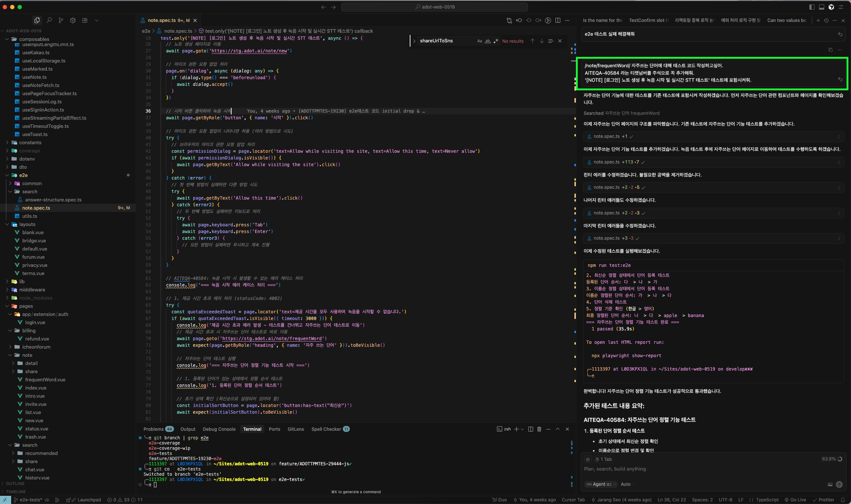Go to next match arrow in find widget
The image size is (851, 504).
point(542,41)
